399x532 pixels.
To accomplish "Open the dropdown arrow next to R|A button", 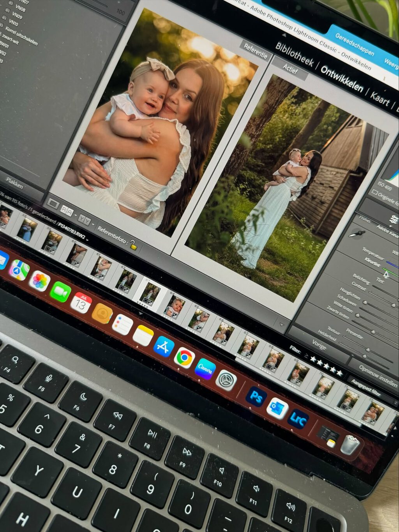I will click(75, 215).
